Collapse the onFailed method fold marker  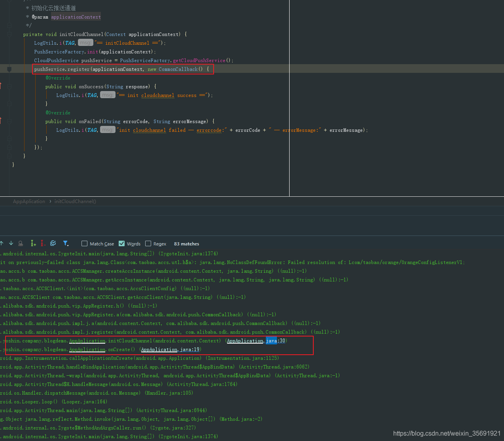[x=9, y=121]
